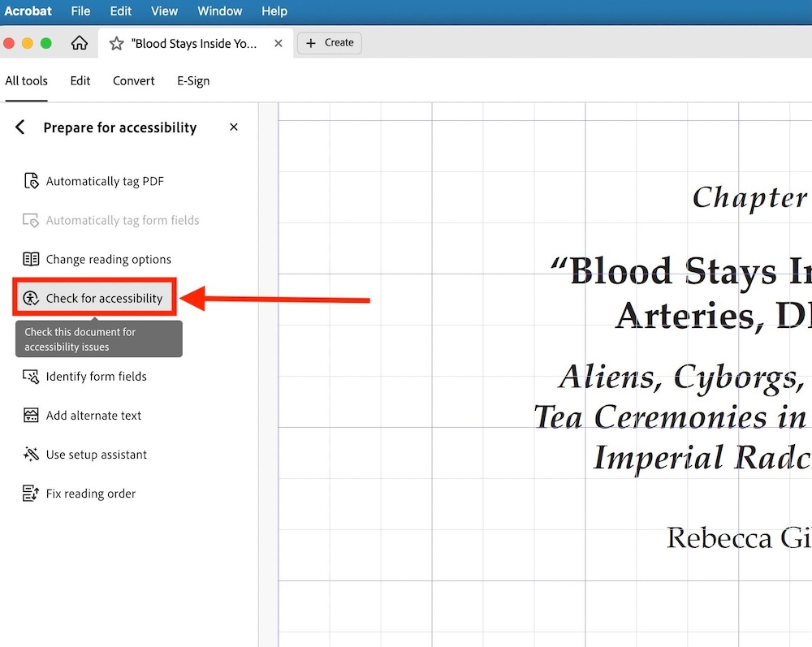Viewport: 812px width, 647px height.
Task: Click the Home icon
Action: (x=80, y=43)
